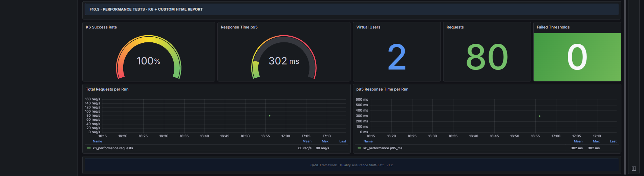Click the 17:10 tick in p95 chart
This screenshot has height=176, width=644.
pos(597,136)
